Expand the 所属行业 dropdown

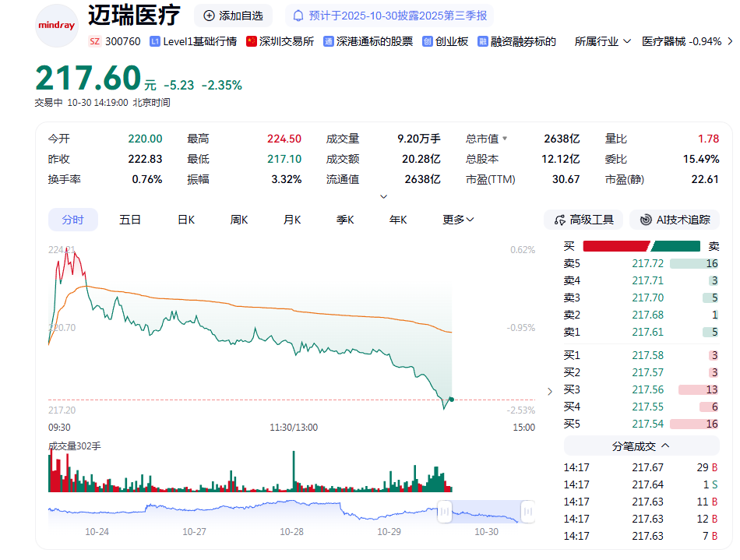[x=602, y=41]
